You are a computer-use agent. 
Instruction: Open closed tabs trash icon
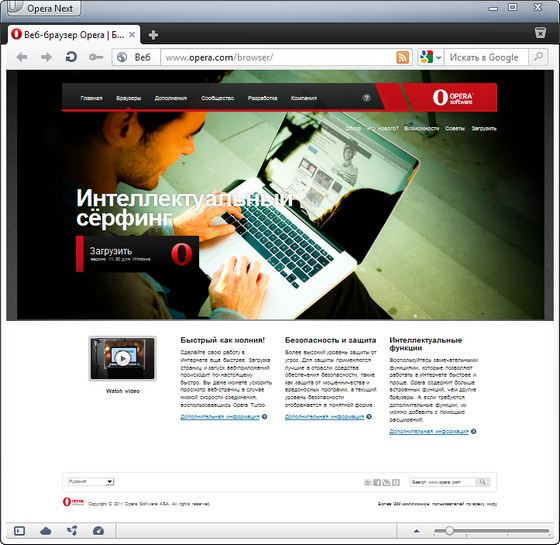pyautogui.click(x=540, y=33)
